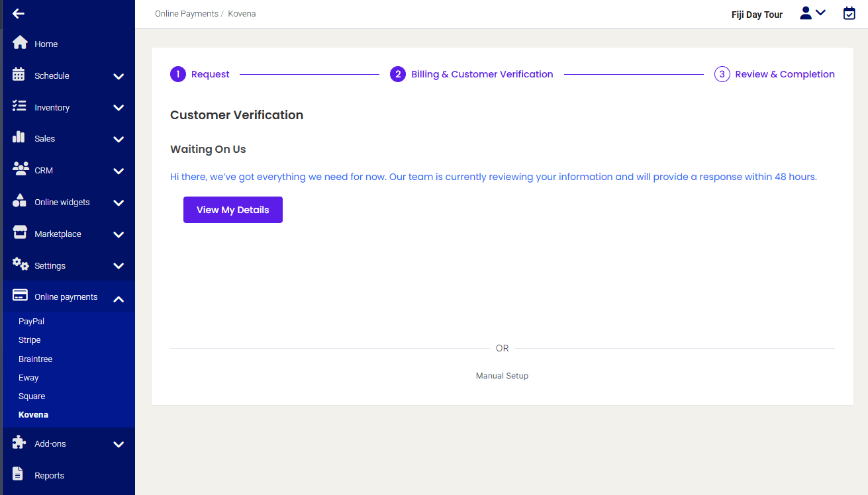The image size is (868, 495).
Task: Click the View My Details button
Action: click(x=233, y=210)
